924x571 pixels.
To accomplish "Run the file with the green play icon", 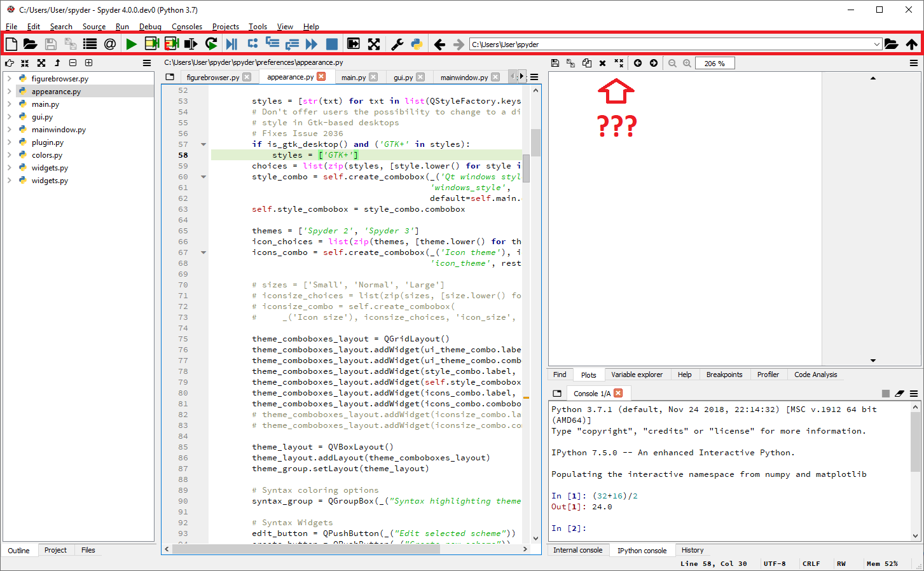I will 131,44.
